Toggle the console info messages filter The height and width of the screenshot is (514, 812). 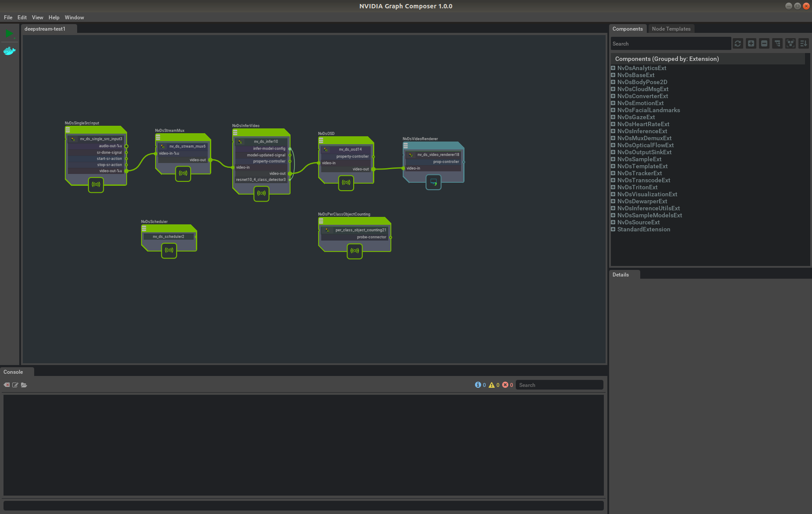(x=478, y=385)
